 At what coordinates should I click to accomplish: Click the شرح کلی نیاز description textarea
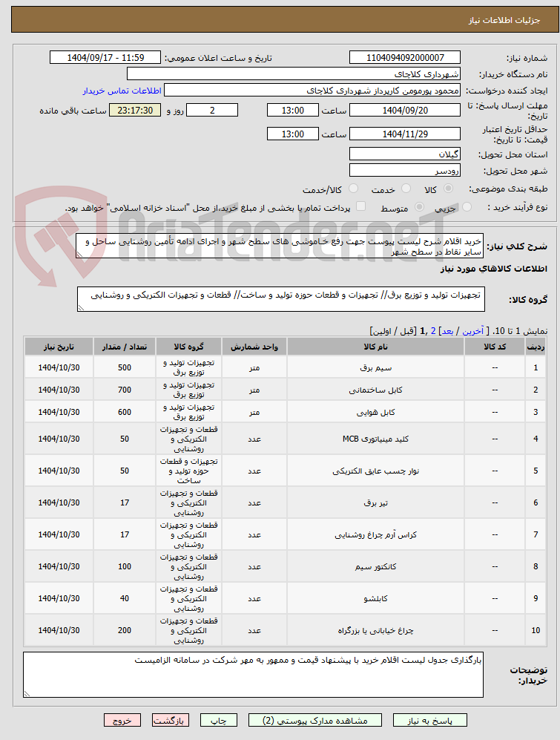[x=280, y=246]
